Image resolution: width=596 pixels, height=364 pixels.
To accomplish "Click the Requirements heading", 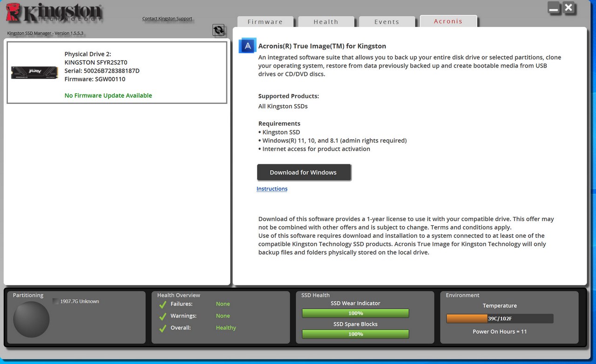I will tap(279, 123).
